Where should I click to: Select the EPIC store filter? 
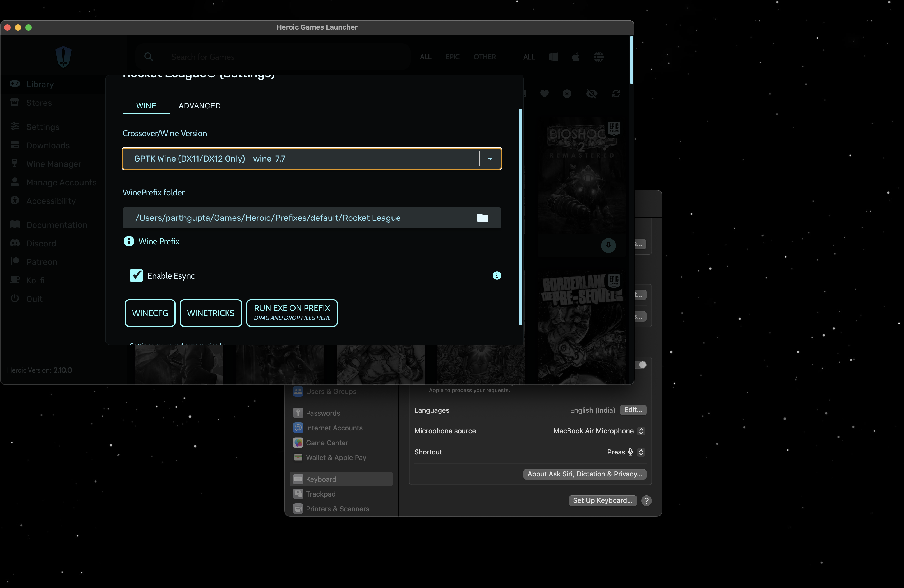point(452,57)
